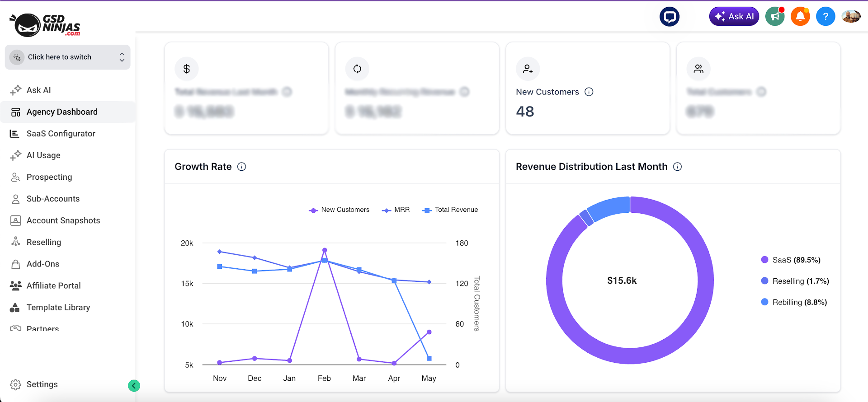Toggle New Customers series in chart legend
This screenshot has height=402, width=868.
[339, 210]
